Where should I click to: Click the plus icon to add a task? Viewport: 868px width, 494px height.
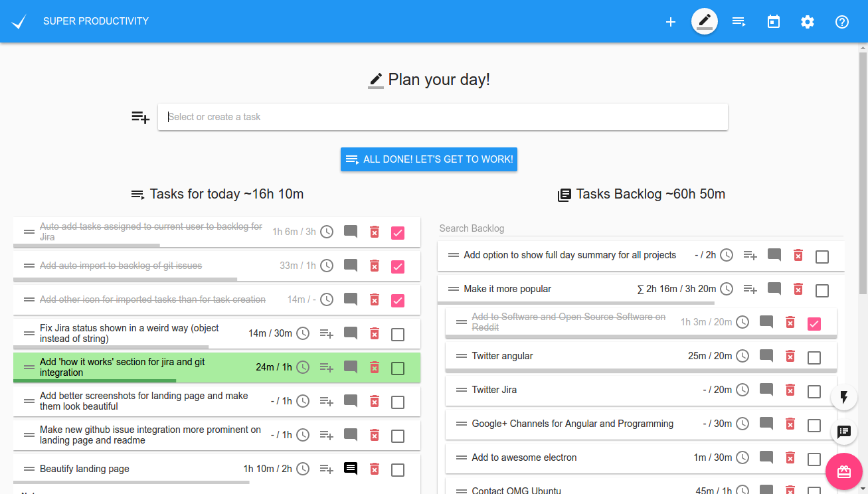(671, 22)
